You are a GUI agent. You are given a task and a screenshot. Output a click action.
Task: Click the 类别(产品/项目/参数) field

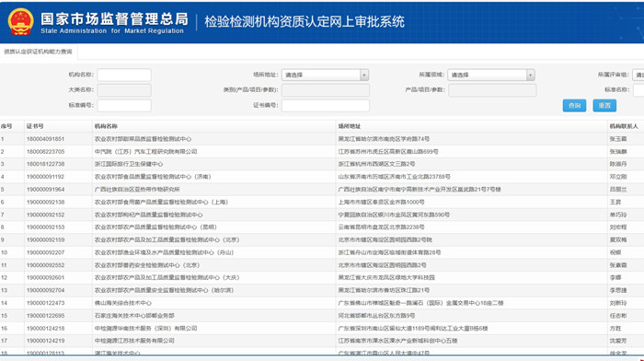326,90
